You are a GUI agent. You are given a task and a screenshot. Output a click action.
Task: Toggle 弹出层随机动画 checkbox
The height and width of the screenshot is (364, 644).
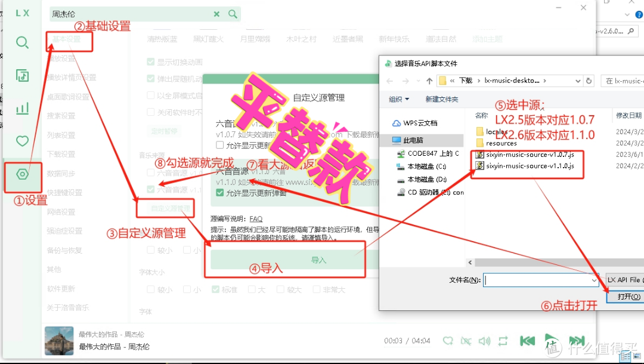tap(151, 79)
